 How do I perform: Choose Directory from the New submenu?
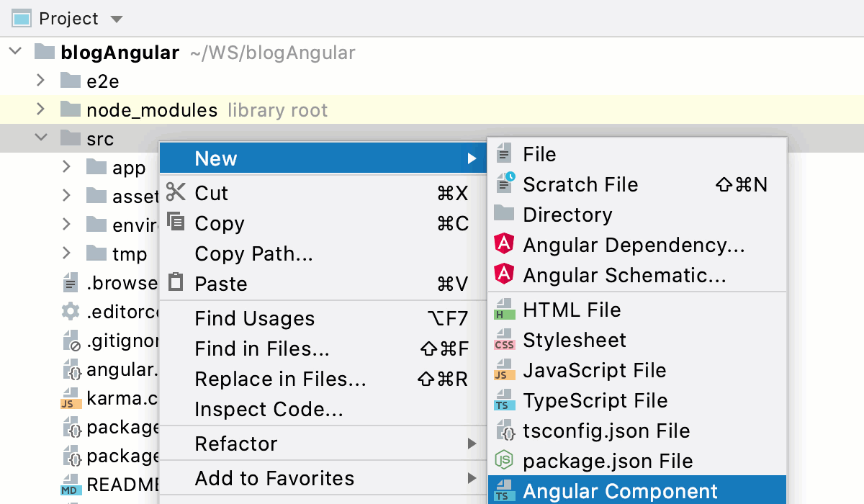(x=567, y=214)
